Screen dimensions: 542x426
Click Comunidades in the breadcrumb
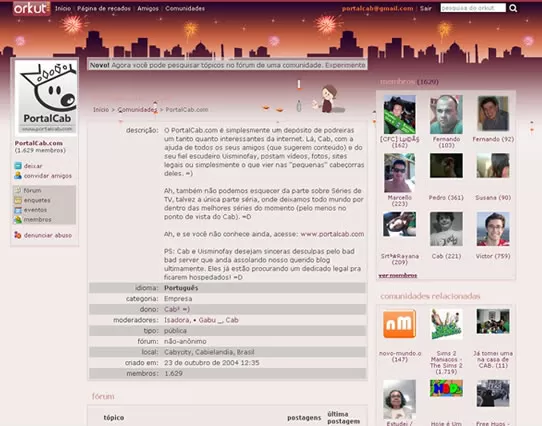[x=137, y=110]
